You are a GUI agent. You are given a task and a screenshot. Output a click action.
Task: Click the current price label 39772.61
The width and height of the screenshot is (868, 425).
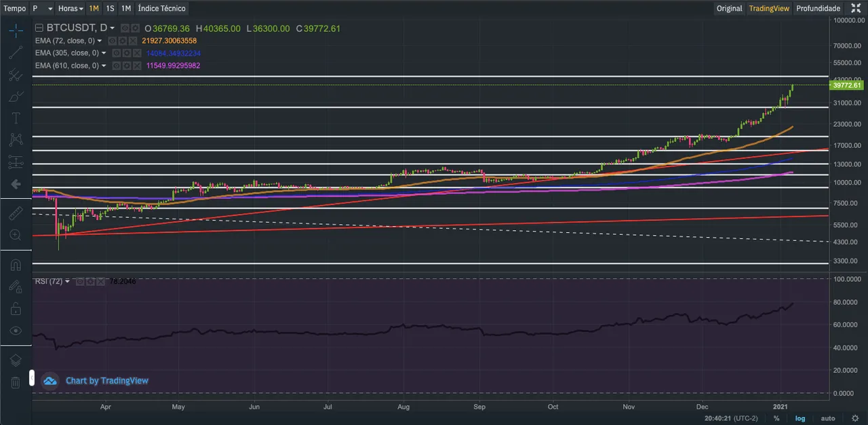[848, 85]
